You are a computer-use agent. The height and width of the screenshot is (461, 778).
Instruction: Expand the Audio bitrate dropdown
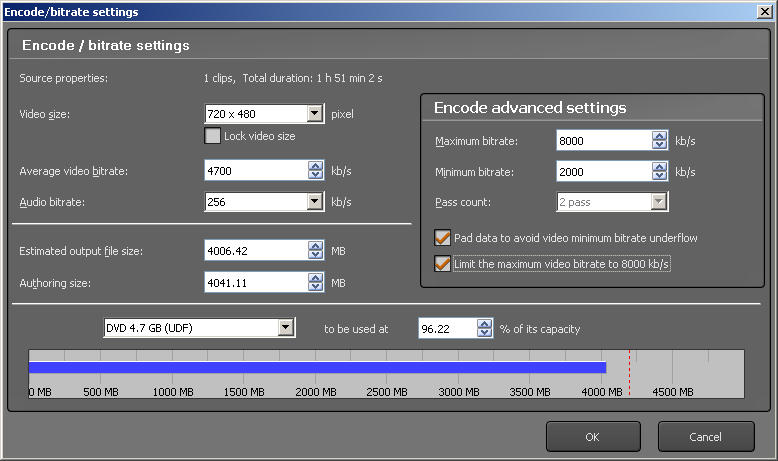pyautogui.click(x=315, y=202)
